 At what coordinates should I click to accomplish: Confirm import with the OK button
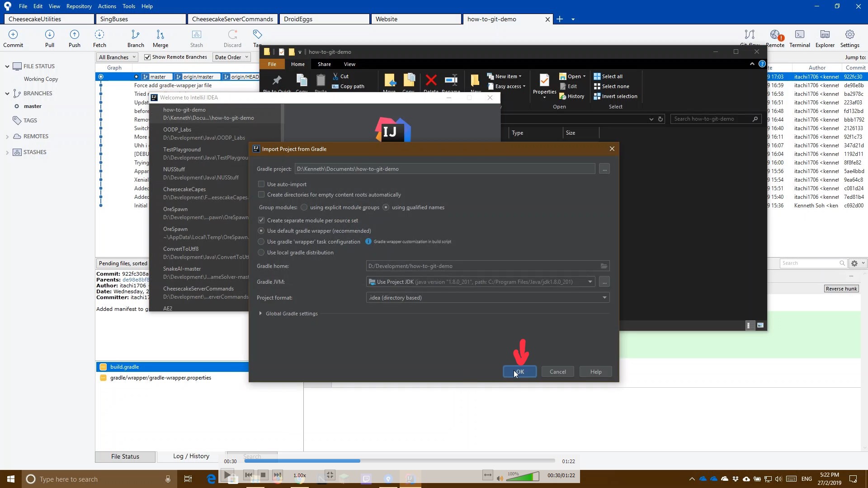(520, 371)
